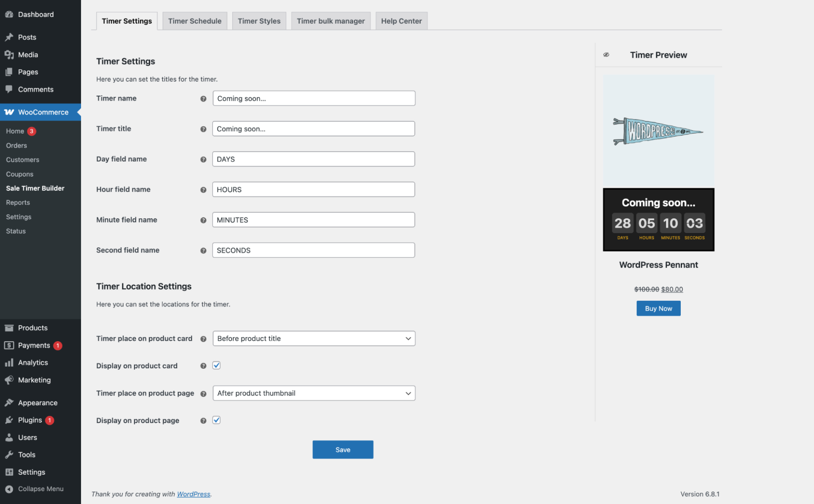Screen dimensions: 814x504
Task: Open Analytics via the bar chart icon
Action: [x=9, y=362]
